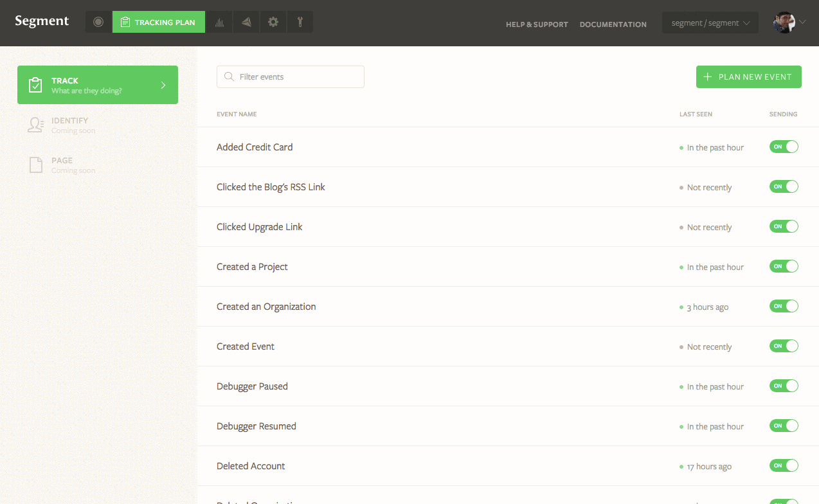This screenshot has width=819, height=504.
Task: Expand the account menu arrow beside avatar
Action: tap(802, 22)
